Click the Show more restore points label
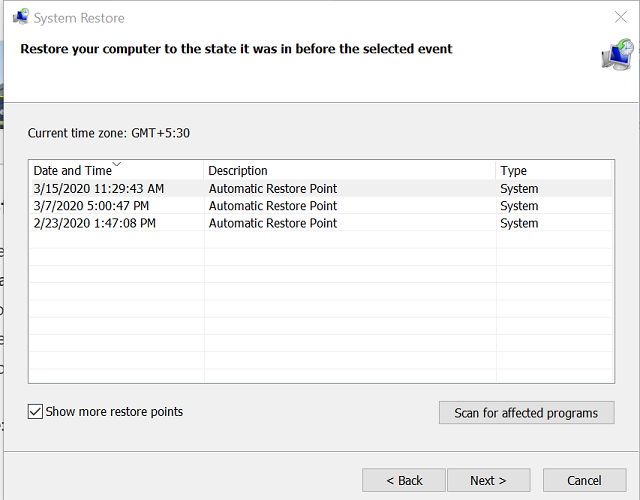 [114, 412]
